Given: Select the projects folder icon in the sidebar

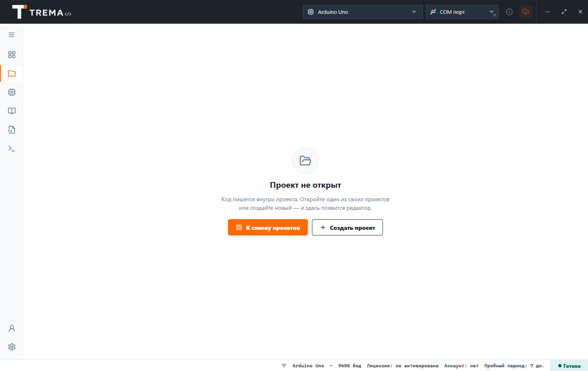Looking at the screenshot, I should [12, 73].
